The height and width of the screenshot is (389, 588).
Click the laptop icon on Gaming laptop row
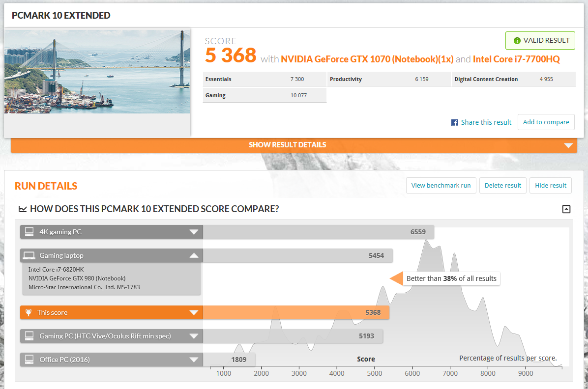coord(29,255)
